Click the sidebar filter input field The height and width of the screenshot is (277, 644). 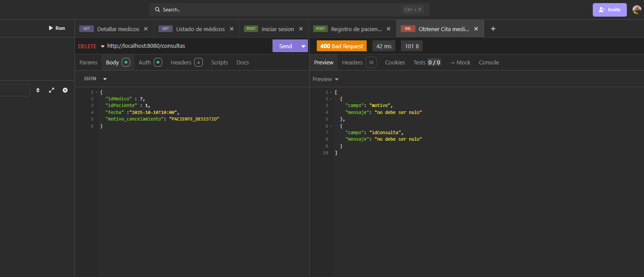point(15,90)
